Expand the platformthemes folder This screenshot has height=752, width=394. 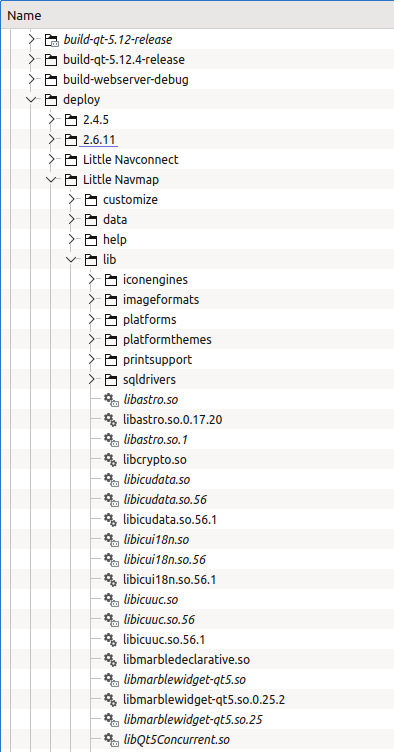pyautogui.click(x=92, y=340)
